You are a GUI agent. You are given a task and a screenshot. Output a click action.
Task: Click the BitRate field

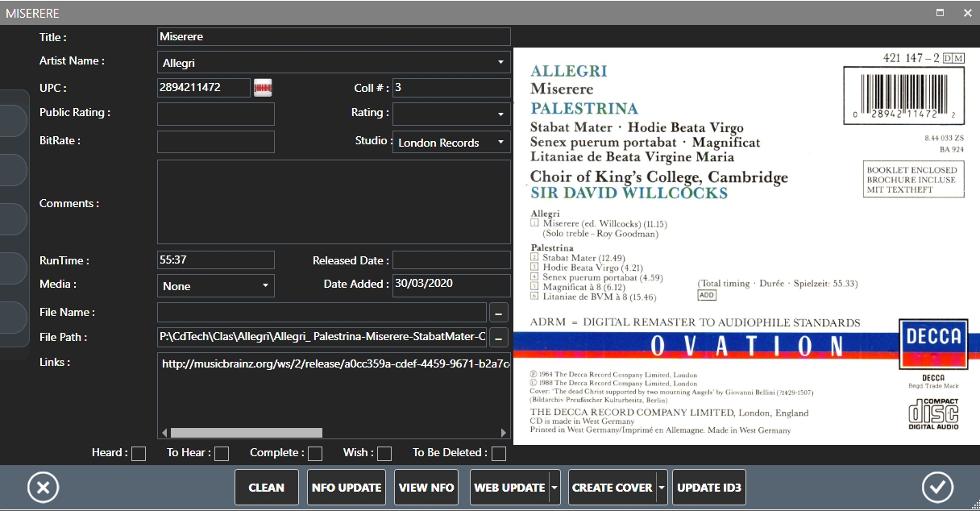coord(216,142)
